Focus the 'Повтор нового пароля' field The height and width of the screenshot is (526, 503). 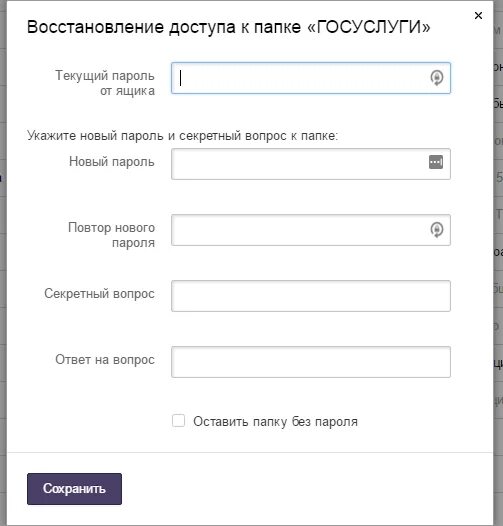pyautogui.click(x=311, y=230)
